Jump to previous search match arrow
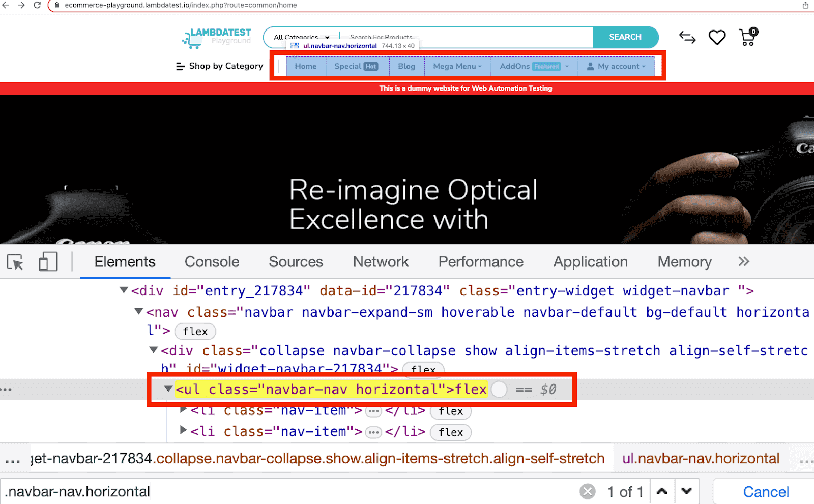This screenshot has width=814, height=504. 662,491
